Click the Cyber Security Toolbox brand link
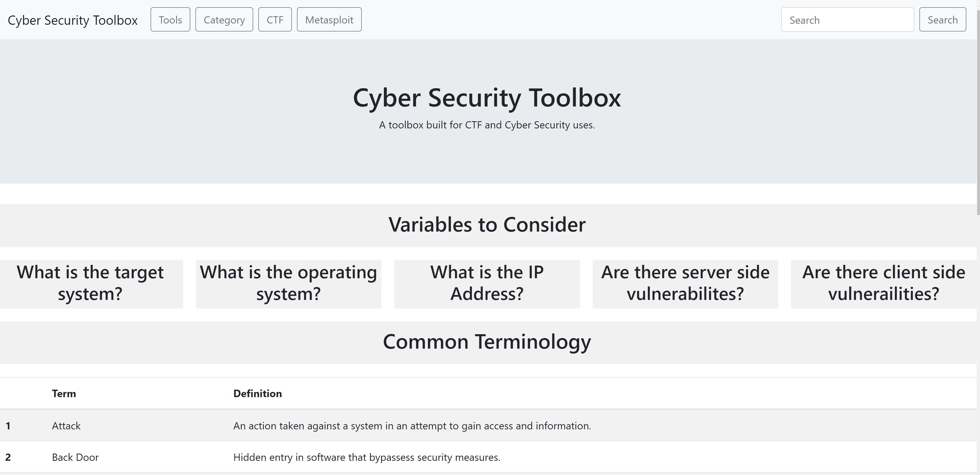 (x=73, y=20)
